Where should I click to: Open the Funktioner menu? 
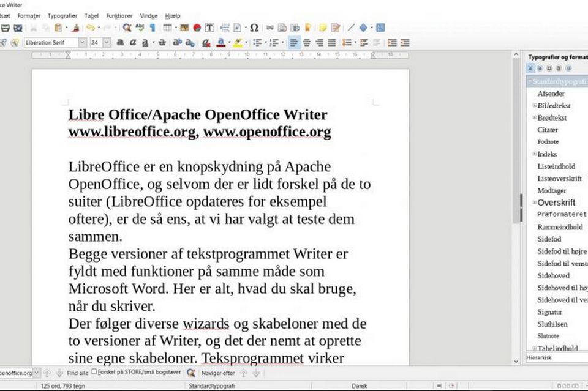[119, 15]
